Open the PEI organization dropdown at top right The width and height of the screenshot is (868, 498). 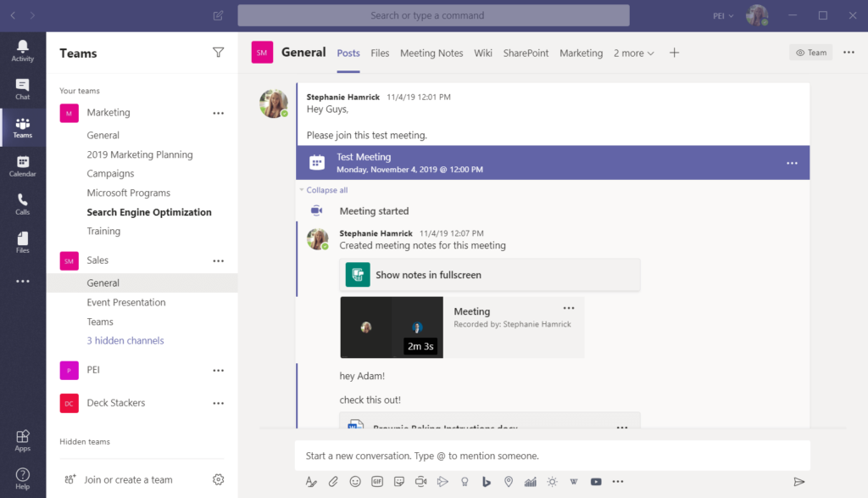pos(723,16)
